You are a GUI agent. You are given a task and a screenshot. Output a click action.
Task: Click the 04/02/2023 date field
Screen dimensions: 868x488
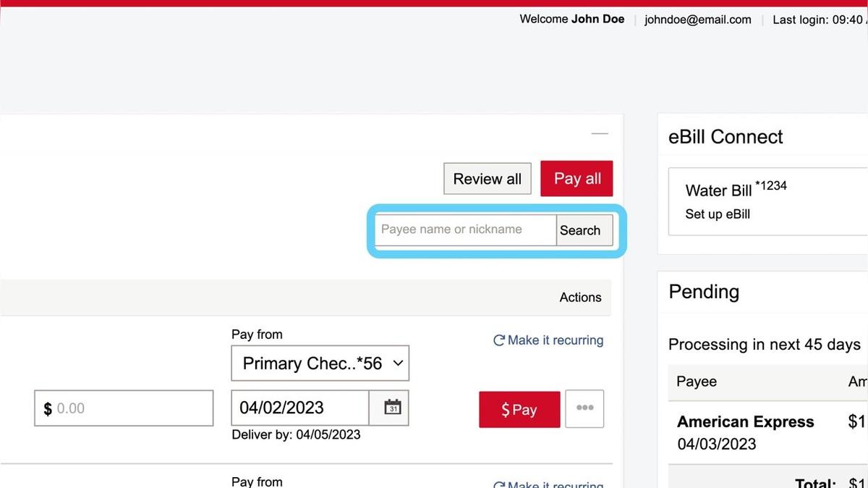(300, 408)
